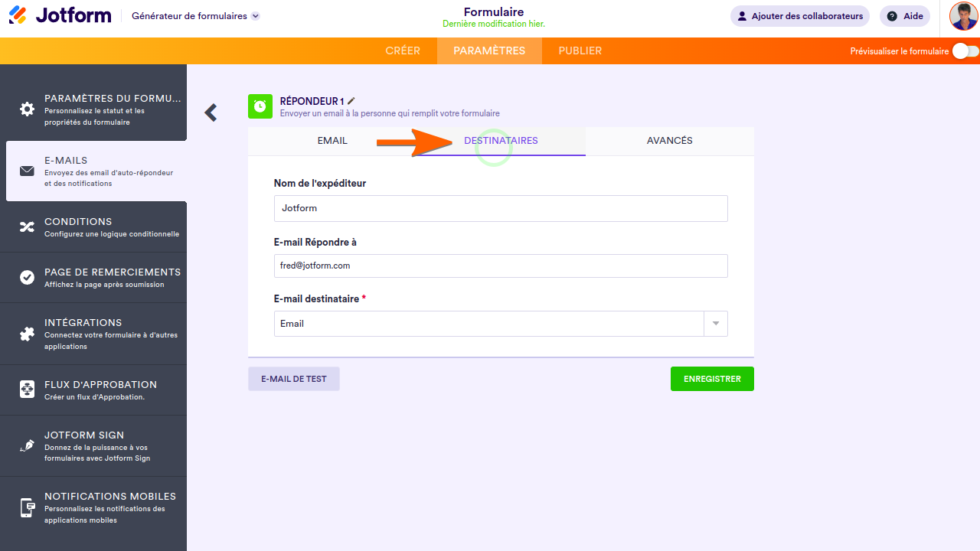Open the Jotform Sign pen icon
980x551 pixels.
click(27, 445)
